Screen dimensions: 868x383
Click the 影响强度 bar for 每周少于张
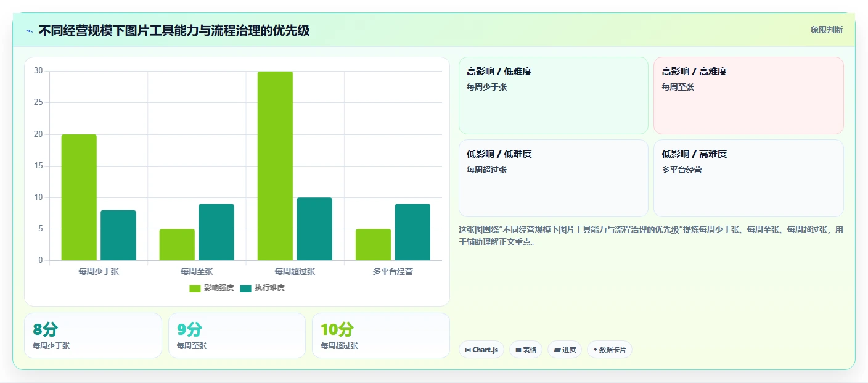(x=79, y=197)
